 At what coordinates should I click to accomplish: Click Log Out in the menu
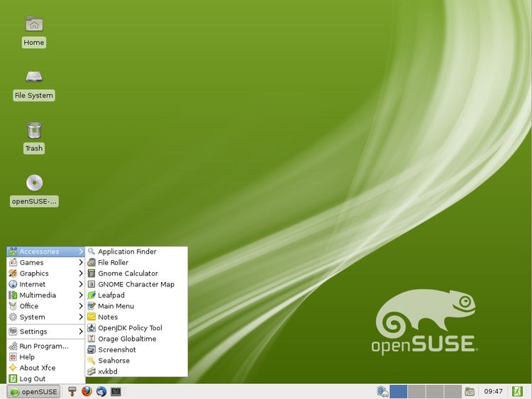pyautogui.click(x=33, y=379)
